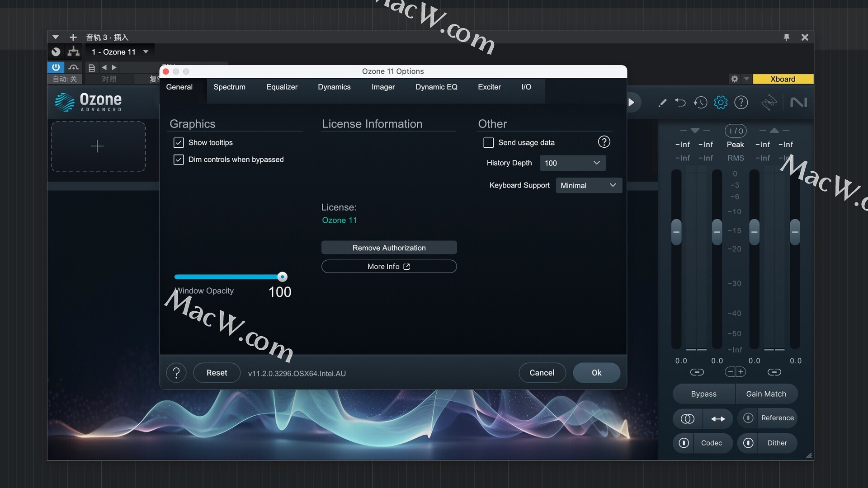
Task: Click the knob macro controls icon
Action: (56, 52)
